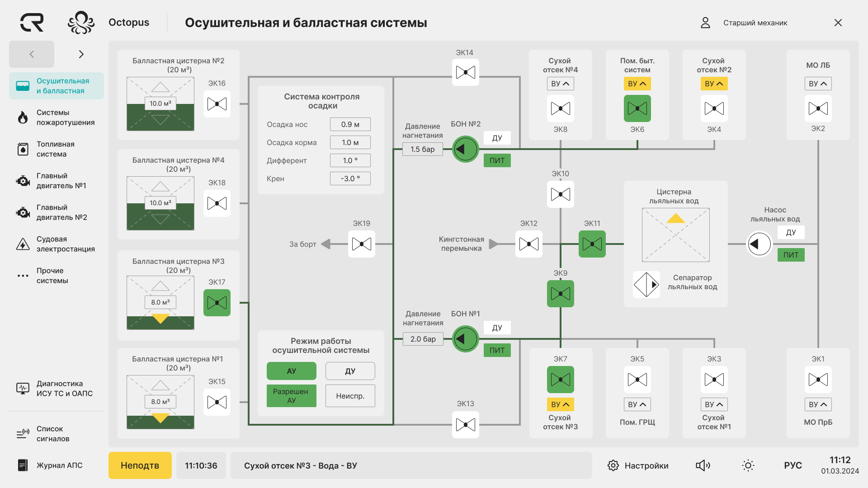Screen dimensions: 868x488
Task: Expand ВУ for МО ПрБ
Action: (818, 404)
